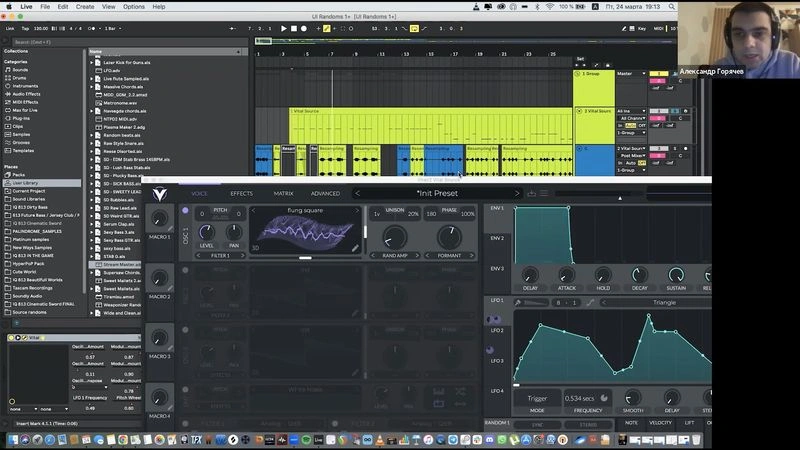This screenshot has width=800, height=450.
Task: Open the Create menu in menu bar
Action: pyautogui.click(x=85, y=7)
